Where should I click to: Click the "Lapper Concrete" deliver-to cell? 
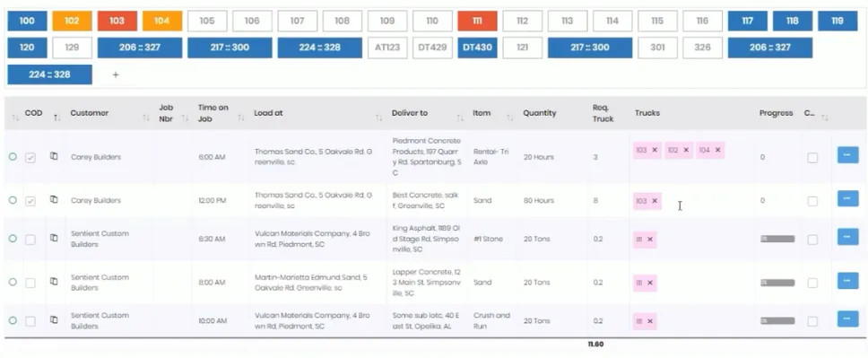click(427, 282)
